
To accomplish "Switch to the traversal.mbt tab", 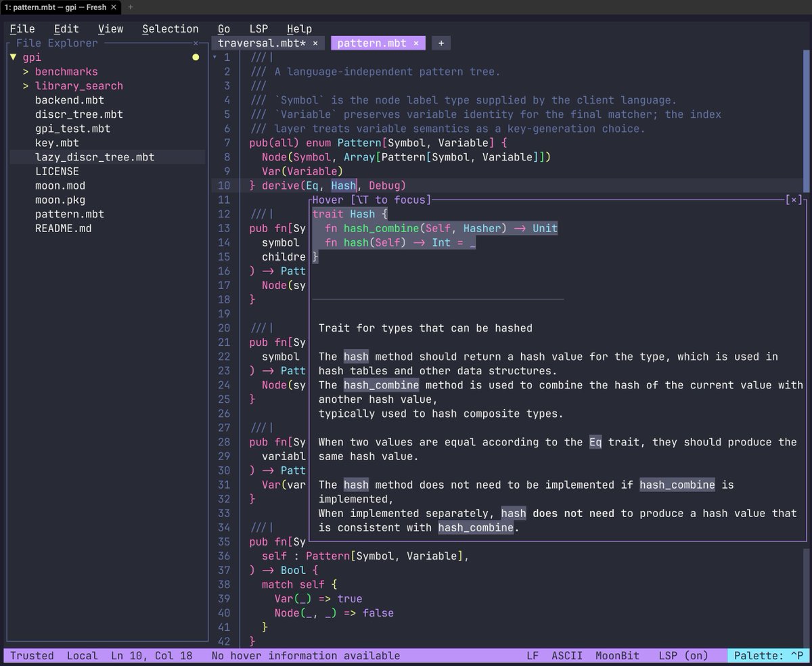I will point(263,43).
